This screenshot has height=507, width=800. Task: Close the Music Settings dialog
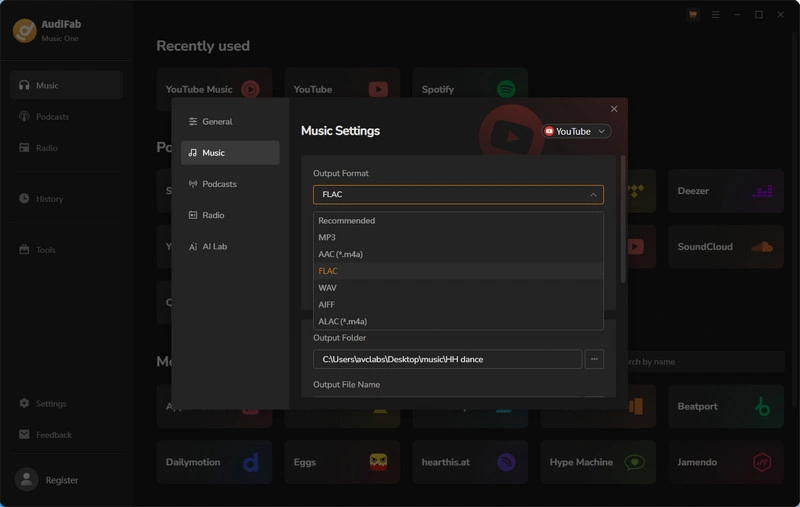(x=614, y=109)
